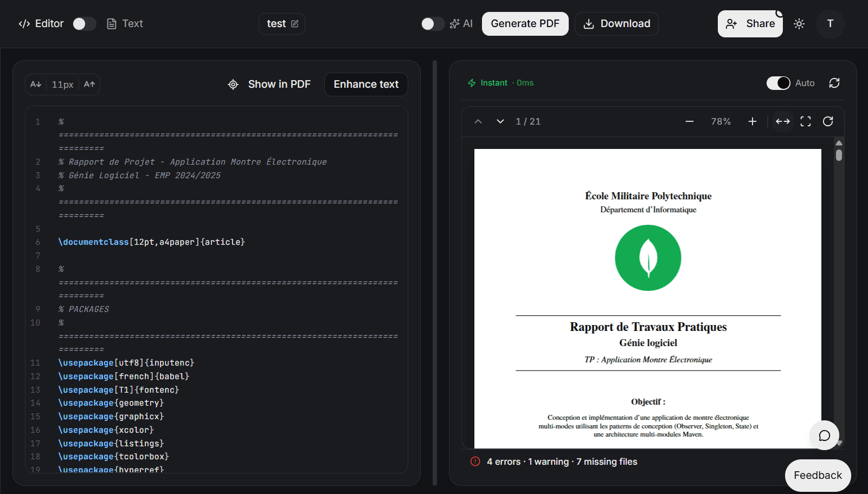
Task: Open the Share dialog
Action: pos(750,24)
